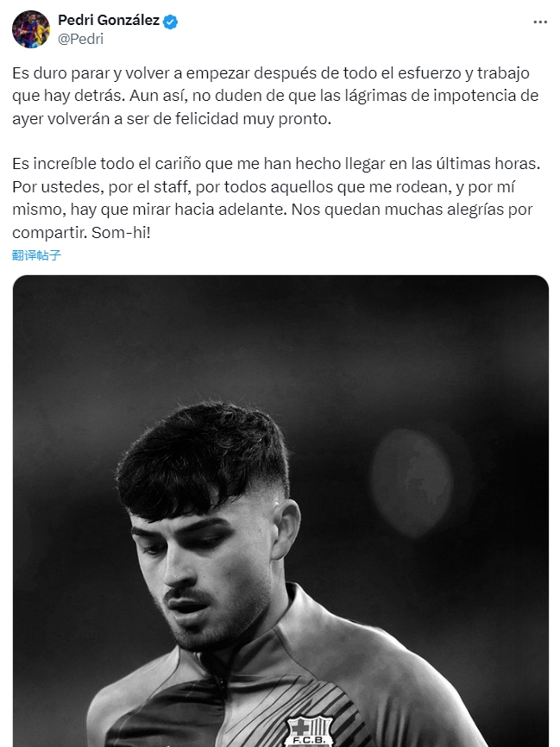560x747 pixels.
Task: Click the blue verified badge
Action: [171, 22]
